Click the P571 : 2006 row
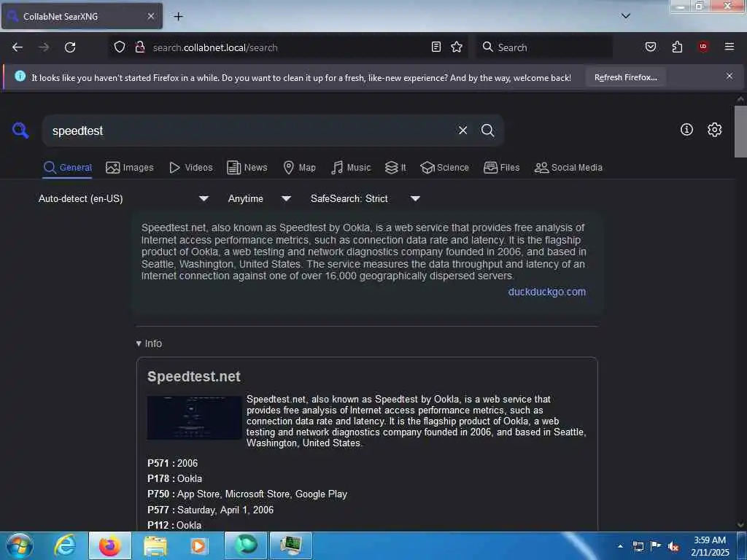 point(172,463)
